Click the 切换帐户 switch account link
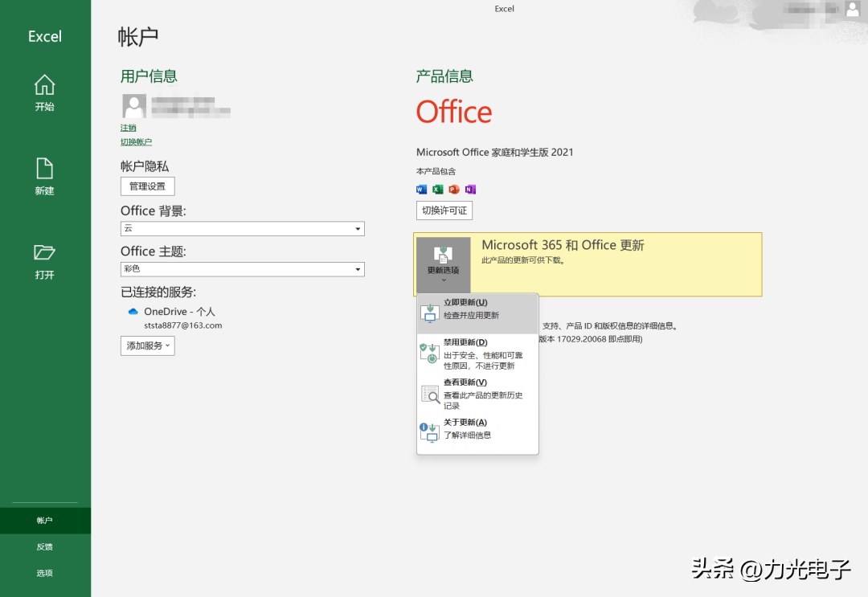The height and width of the screenshot is (597, 868). point(136,142)
